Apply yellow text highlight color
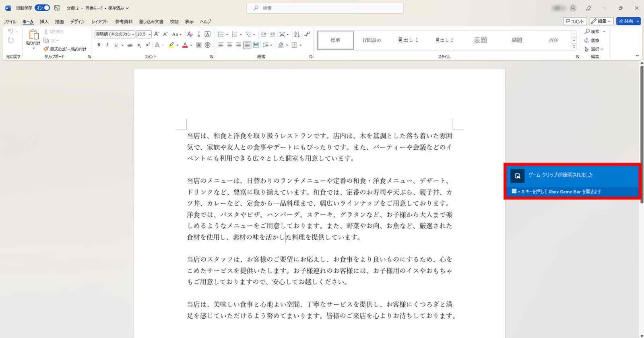The height and width of the screenshot is (338, 644). click(x=171, y=45)
